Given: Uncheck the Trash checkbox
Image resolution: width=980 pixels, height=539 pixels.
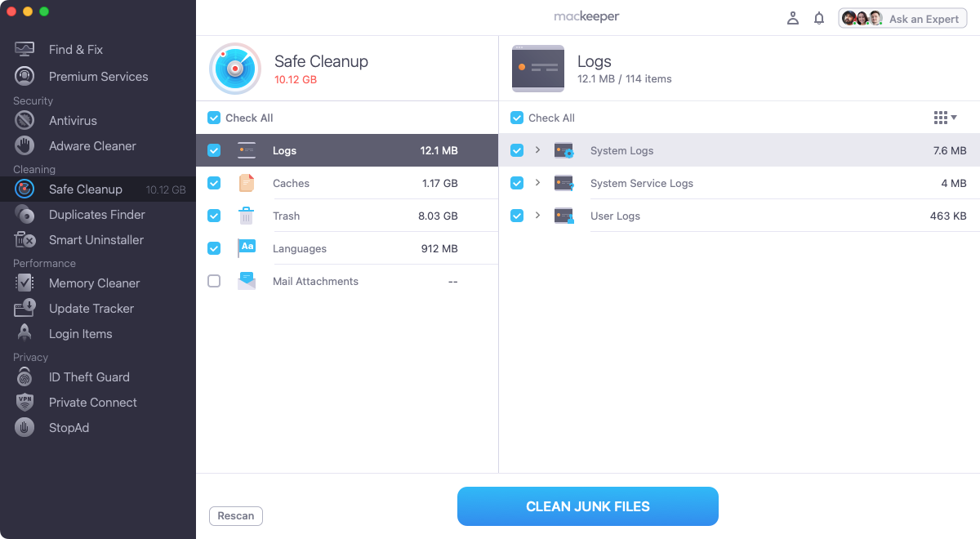Looking at the screenshot, I should coord(214,216).
